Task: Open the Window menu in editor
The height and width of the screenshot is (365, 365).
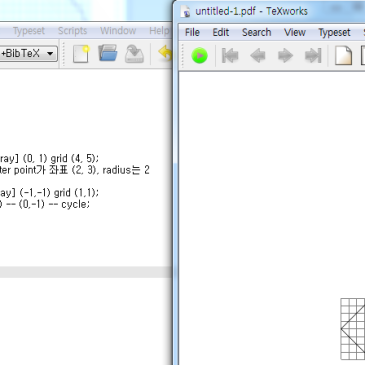Action: pos(118,31)
